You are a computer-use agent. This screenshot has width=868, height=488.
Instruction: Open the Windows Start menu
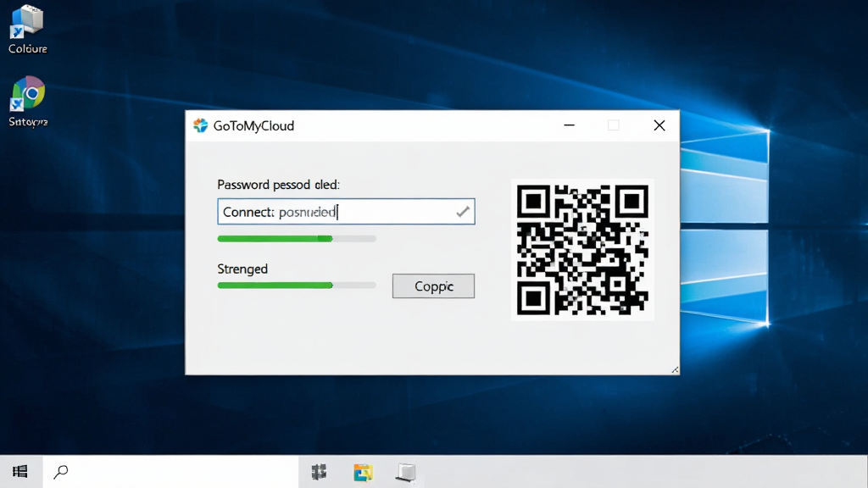20,471
